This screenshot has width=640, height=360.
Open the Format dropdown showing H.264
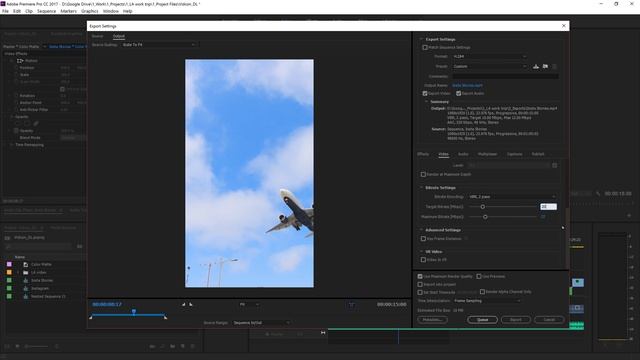pos(489,56)
